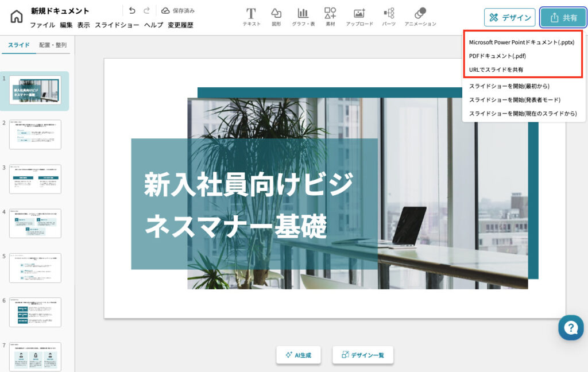Open the 図形 shapes tool
Screen dimensions: 588x372
click(276, 17)
